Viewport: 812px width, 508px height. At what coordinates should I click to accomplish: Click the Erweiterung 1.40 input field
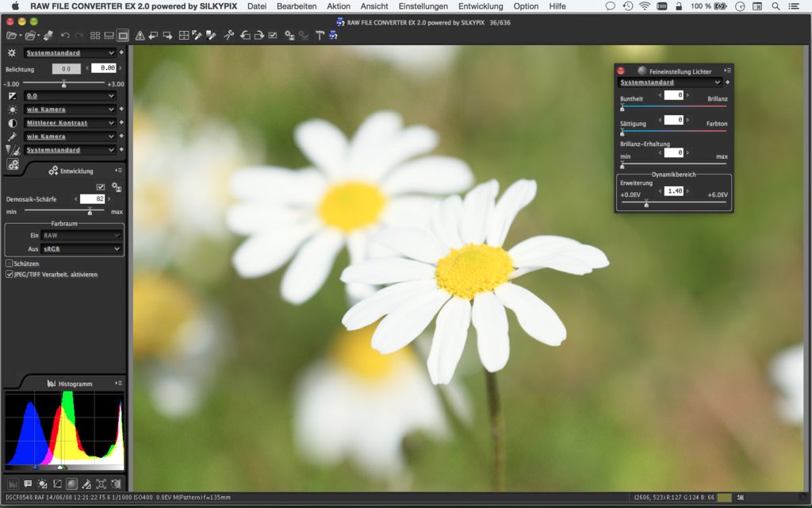[x=674, y=191]
